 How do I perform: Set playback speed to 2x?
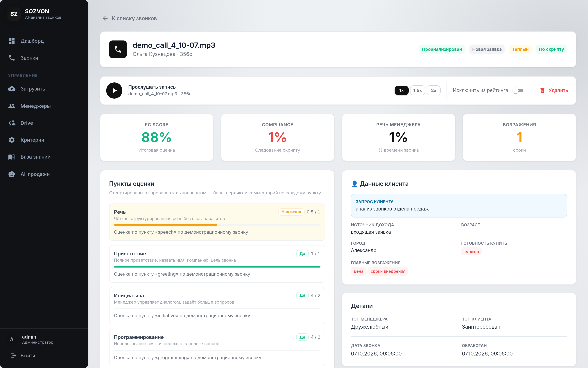pos(433,91)
